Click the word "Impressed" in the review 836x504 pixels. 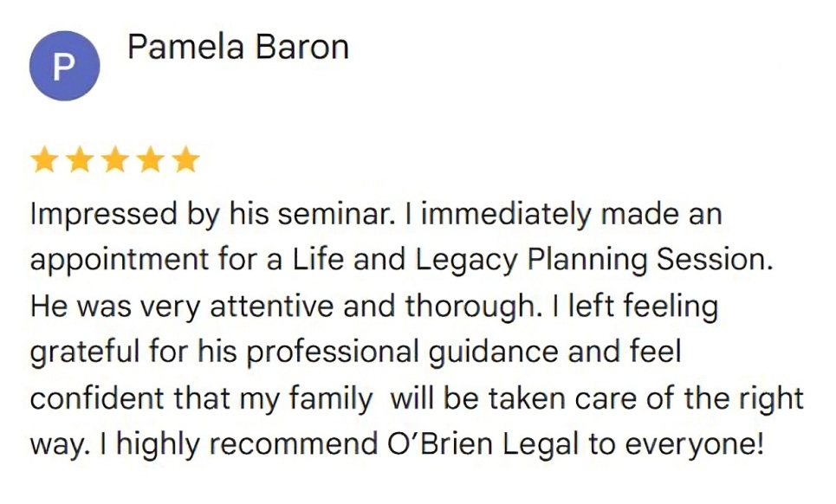coord(103,215)
